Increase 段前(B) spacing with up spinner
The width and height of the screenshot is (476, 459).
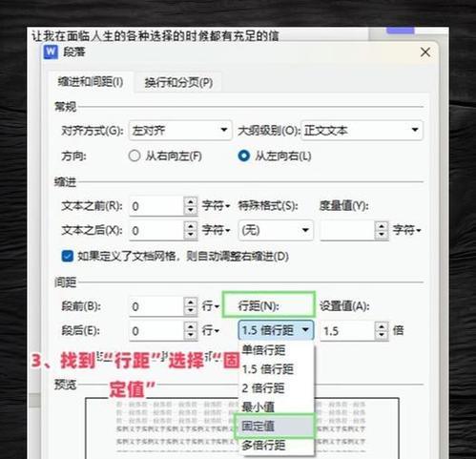191,302
